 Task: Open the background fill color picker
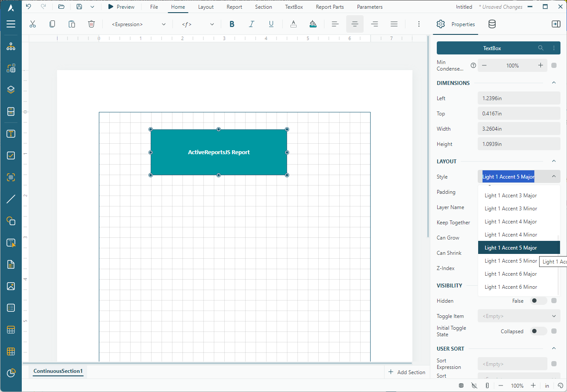pyautogui.click(x=313, y=24)
